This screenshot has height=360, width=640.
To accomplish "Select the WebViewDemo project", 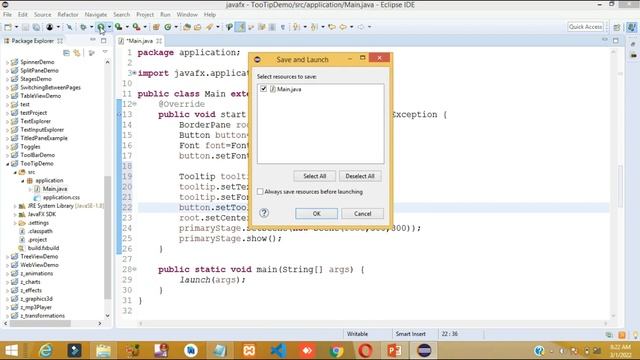I will 39,265.
